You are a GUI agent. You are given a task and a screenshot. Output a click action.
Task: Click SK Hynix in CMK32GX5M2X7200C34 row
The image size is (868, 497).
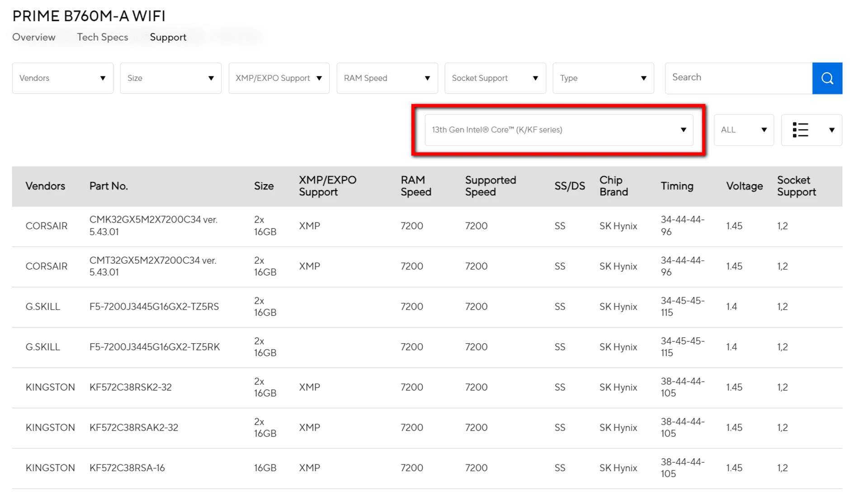point(618,226)
